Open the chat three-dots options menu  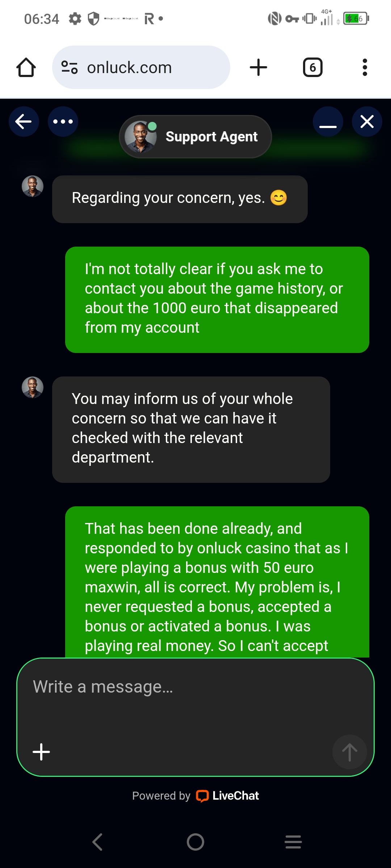(x=63, y=122)
